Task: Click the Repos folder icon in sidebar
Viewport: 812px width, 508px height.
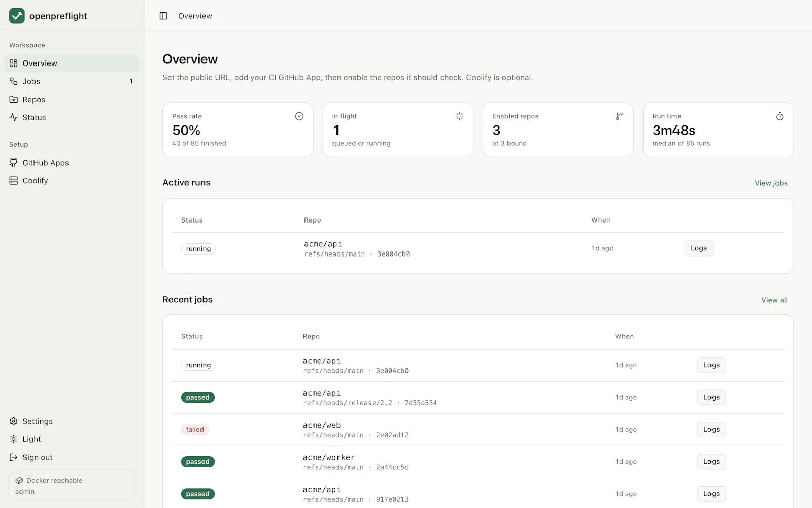Action: pyautogui.click(x=14, y=100)
